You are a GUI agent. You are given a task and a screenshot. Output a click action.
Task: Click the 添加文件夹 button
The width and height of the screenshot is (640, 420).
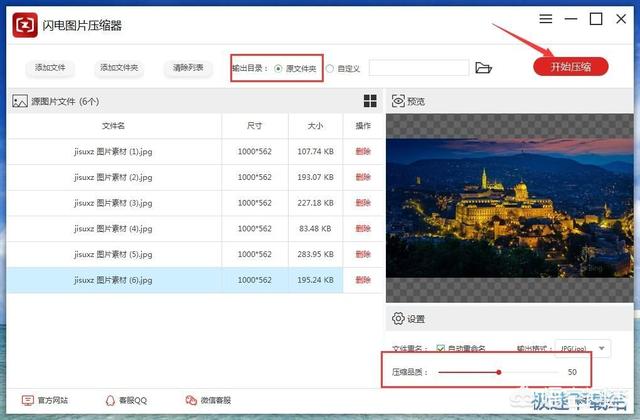(x=119, y=68)
